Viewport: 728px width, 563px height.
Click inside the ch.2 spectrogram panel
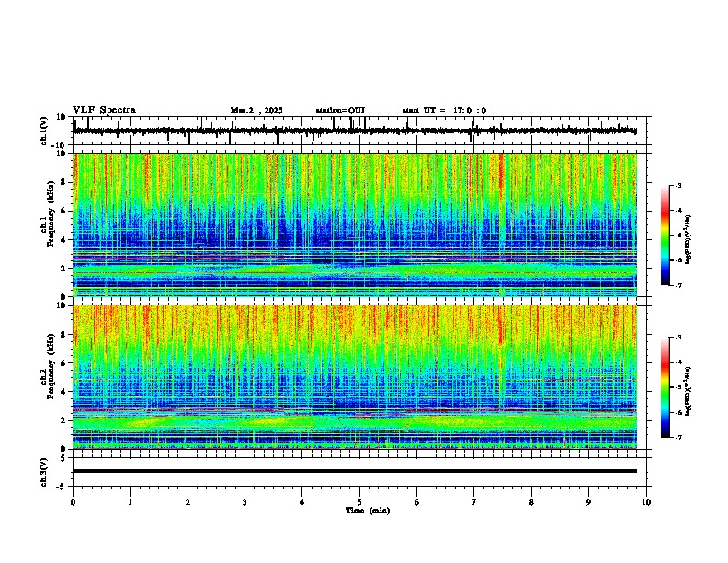pos(355,377)
